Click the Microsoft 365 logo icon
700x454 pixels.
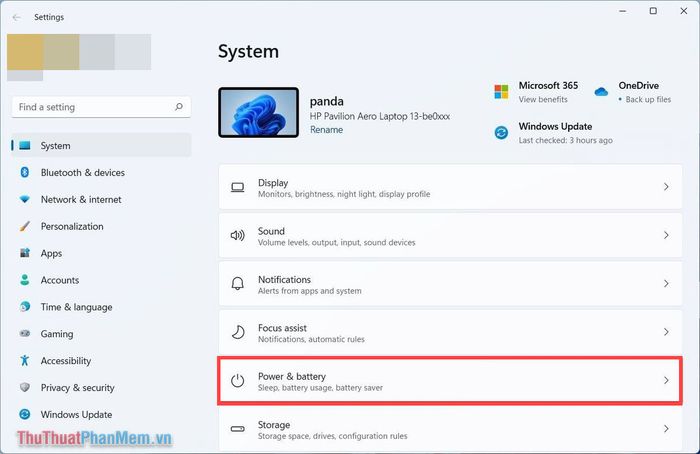502,92
